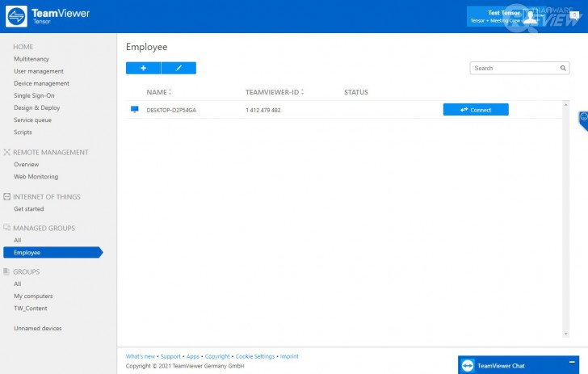Click the scrollbar down arrow

tap(566, 334)
